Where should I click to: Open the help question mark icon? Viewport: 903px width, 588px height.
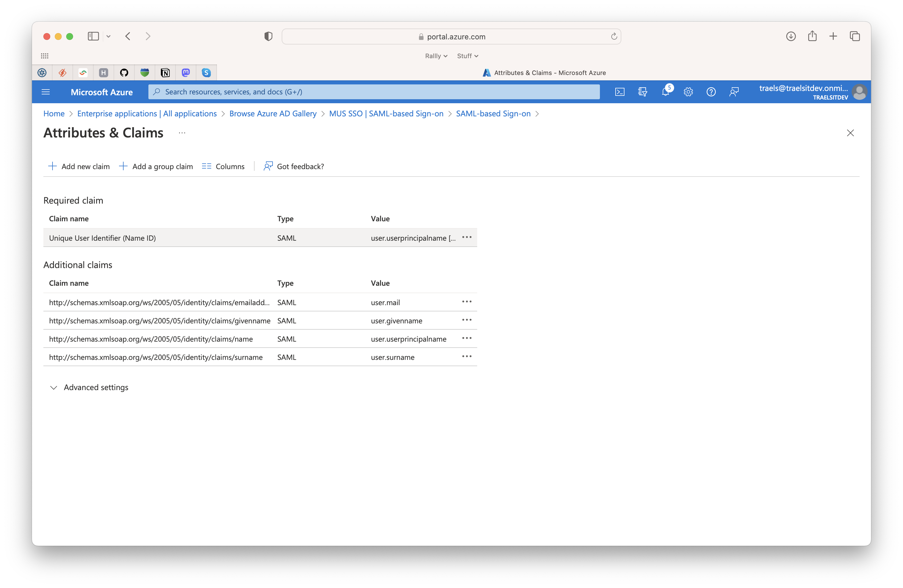711,92
